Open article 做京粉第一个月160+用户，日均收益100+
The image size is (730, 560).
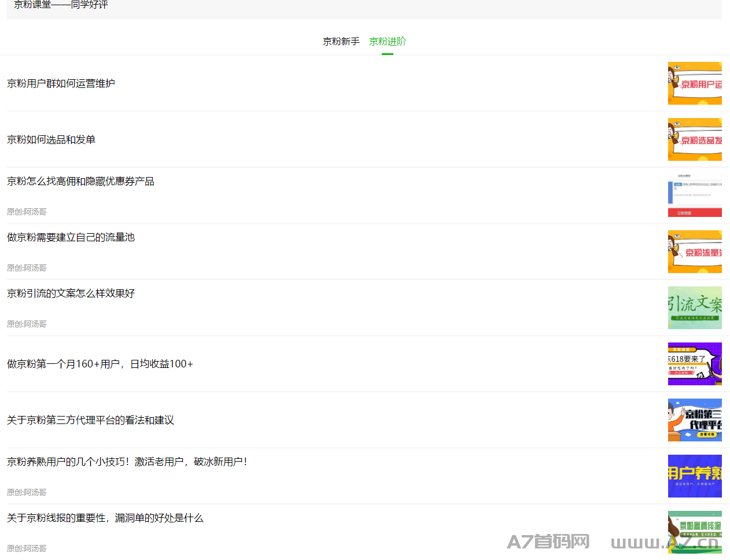tap(100, 364)
